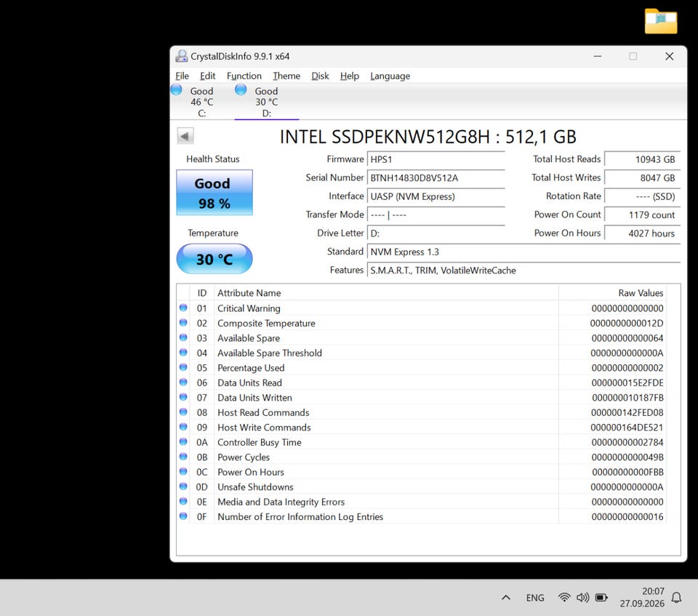Click Total Host Writes value 8047 GB
Image resolution: width=698 pixels, height=616 pixels.
click(642, 178)
